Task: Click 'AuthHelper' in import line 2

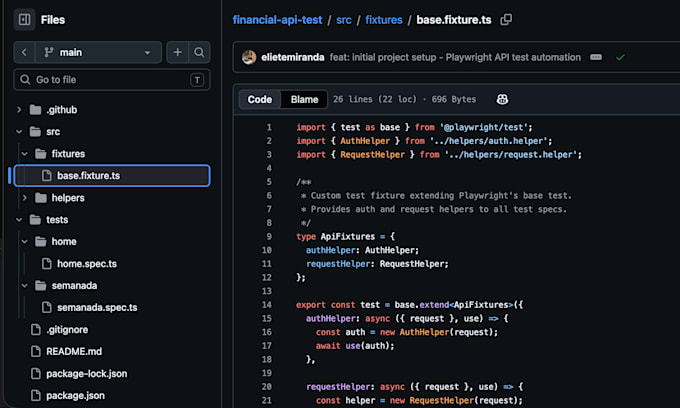Action: 365,141
